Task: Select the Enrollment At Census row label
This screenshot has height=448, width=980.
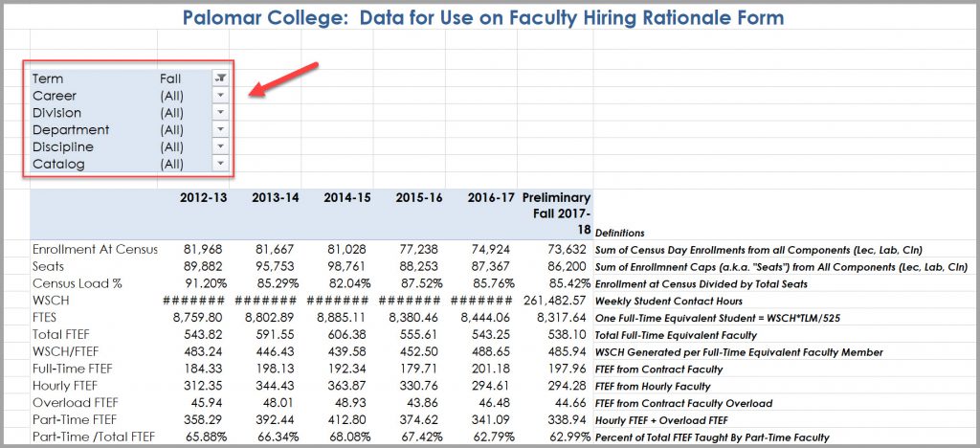Action: tap(95, 249)
